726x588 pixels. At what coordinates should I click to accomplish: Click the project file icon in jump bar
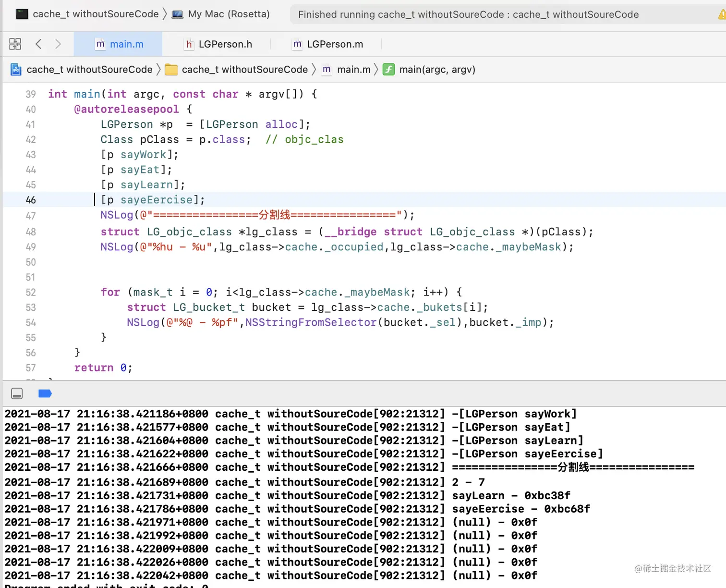(16, 70)
